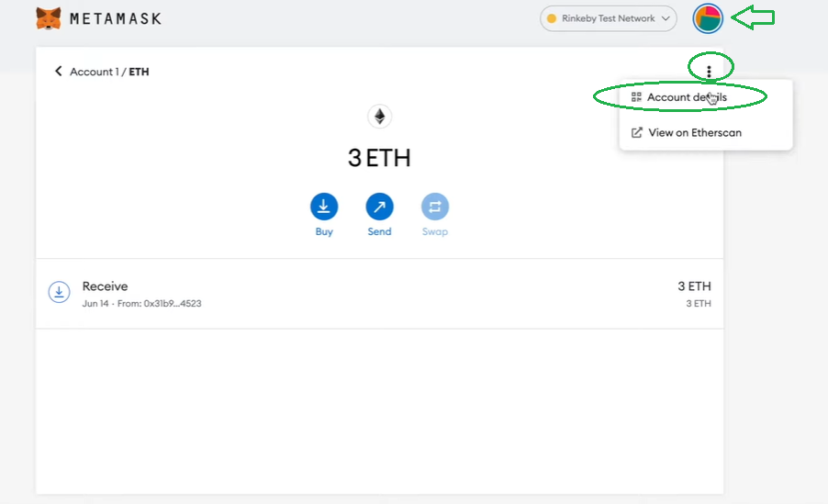The image size is (828, 504).
Task: Click the Ethereum diamond token icon
Action: point(380,117)
